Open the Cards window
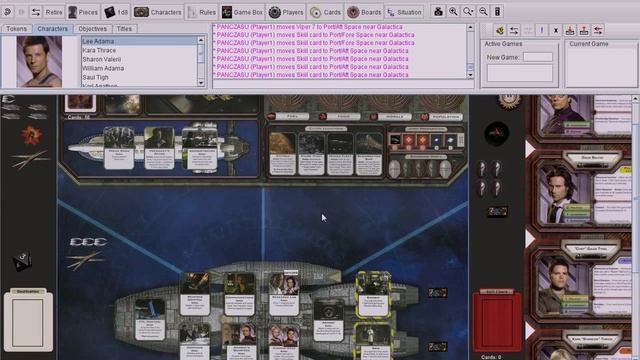640x360 pixels. coord(325,12)
